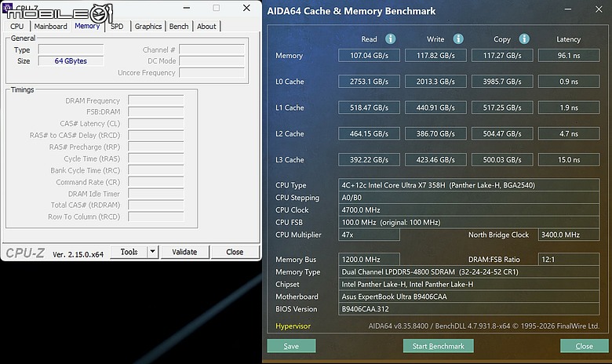Go to the About tab
The height and width of the screenshot is (364, 612).
coord(206,26)
